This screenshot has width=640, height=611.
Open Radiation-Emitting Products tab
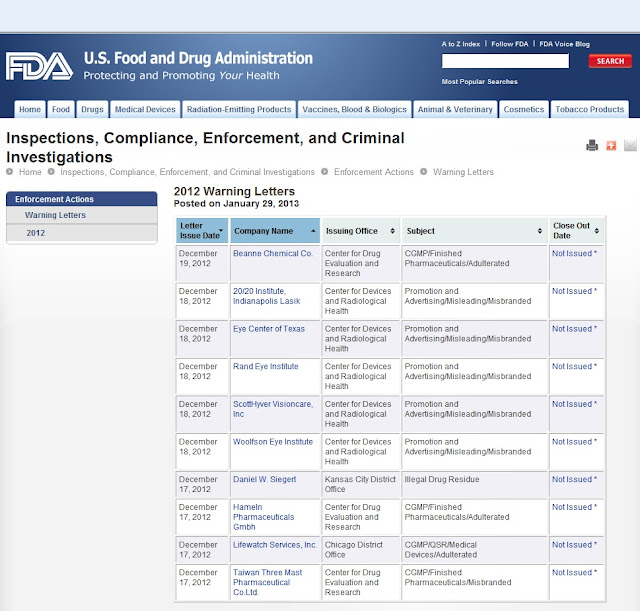tap(239, 109)
